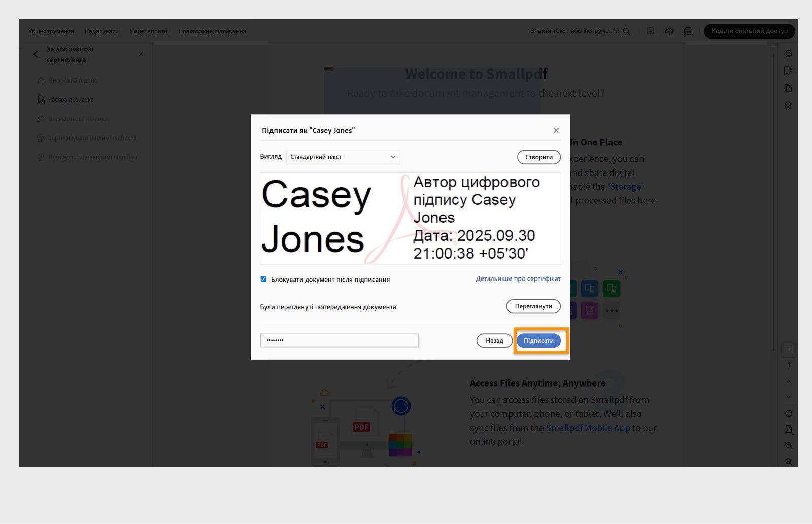812x524 pixels.
Task: Click the 'Access Files Anytime, Anywhere' heading
Action: 538,383
